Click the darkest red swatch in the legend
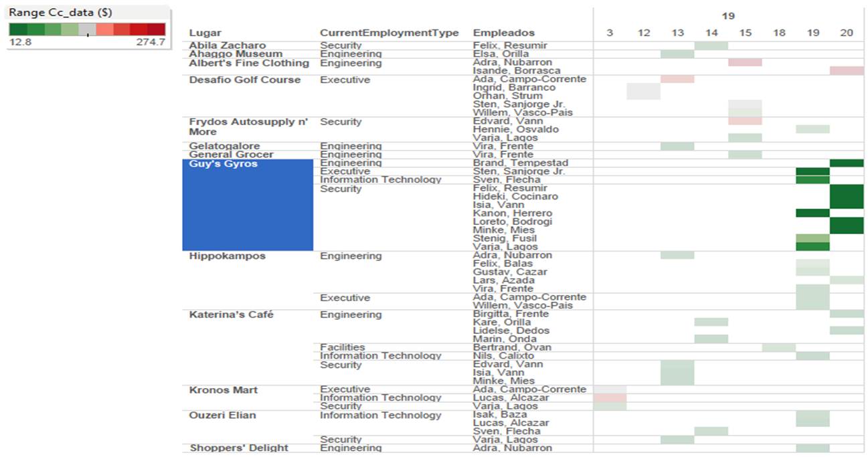Screen dimensions: 868x457 tap(156, 29)
